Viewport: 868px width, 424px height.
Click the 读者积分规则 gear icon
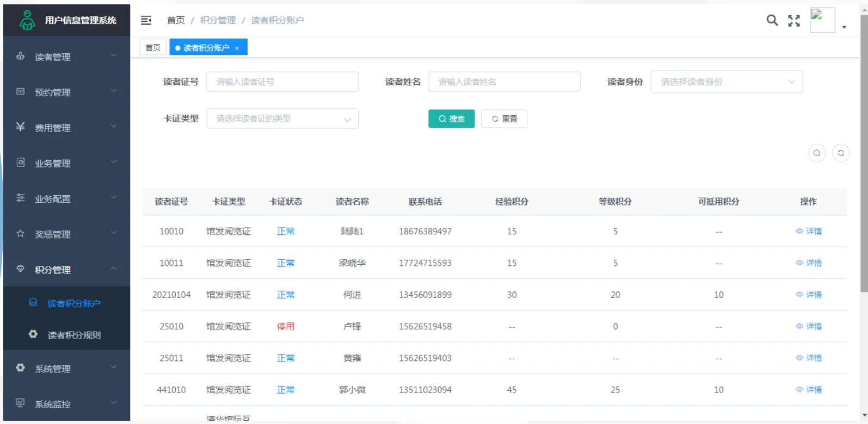(x=33, y=334)
